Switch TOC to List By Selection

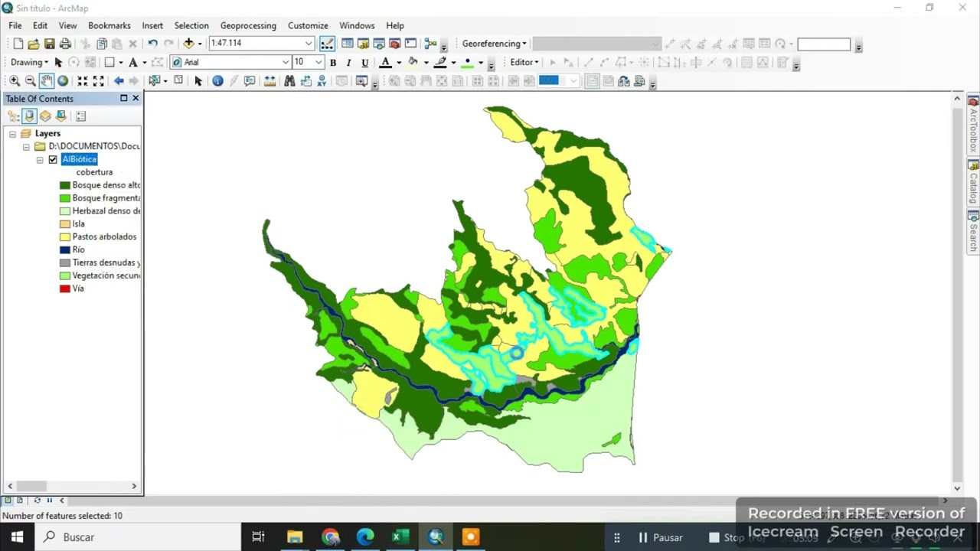(61, 116)
